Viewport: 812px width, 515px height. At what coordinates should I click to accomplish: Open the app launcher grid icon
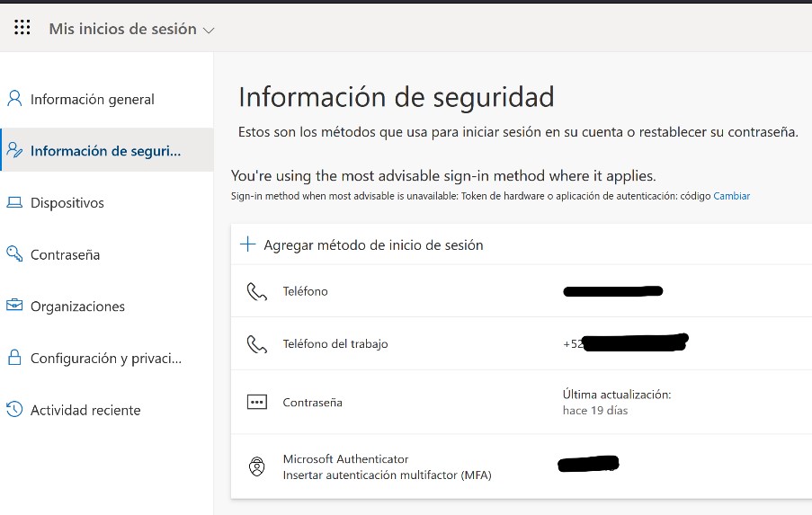pos(22,28)
